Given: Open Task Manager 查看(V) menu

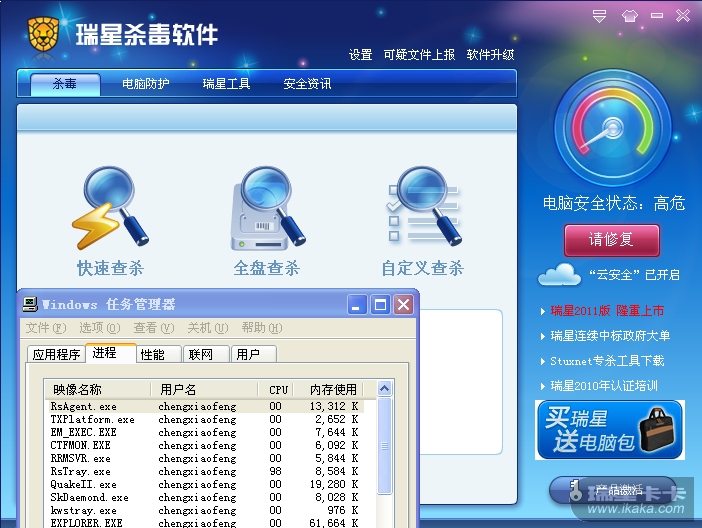Looking at the screenshot, I should pyautogui.click(x=154, y=328).
